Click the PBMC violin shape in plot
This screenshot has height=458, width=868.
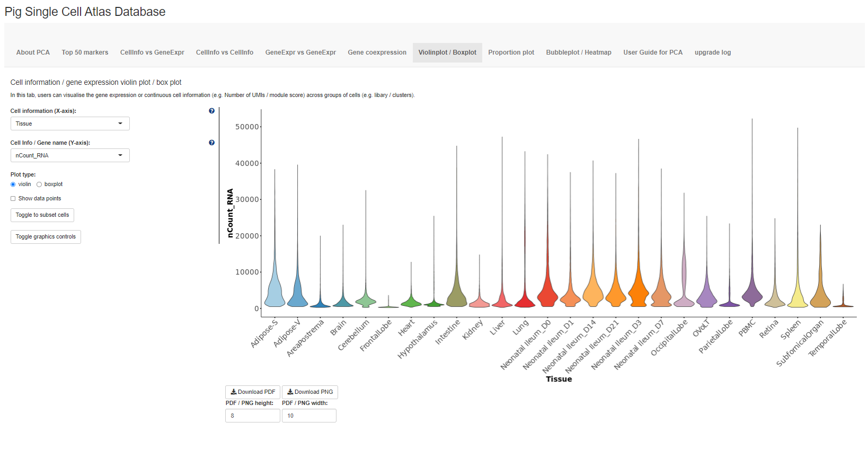pos(752,295)
